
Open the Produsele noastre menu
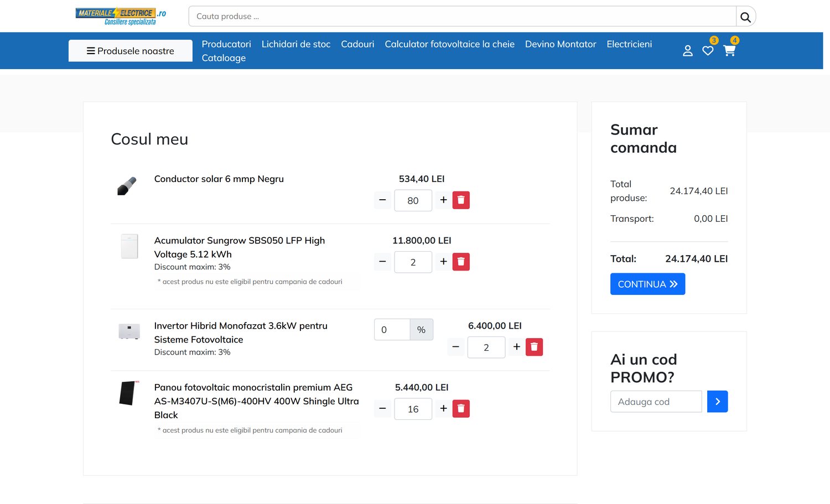(x=131, y=51)
